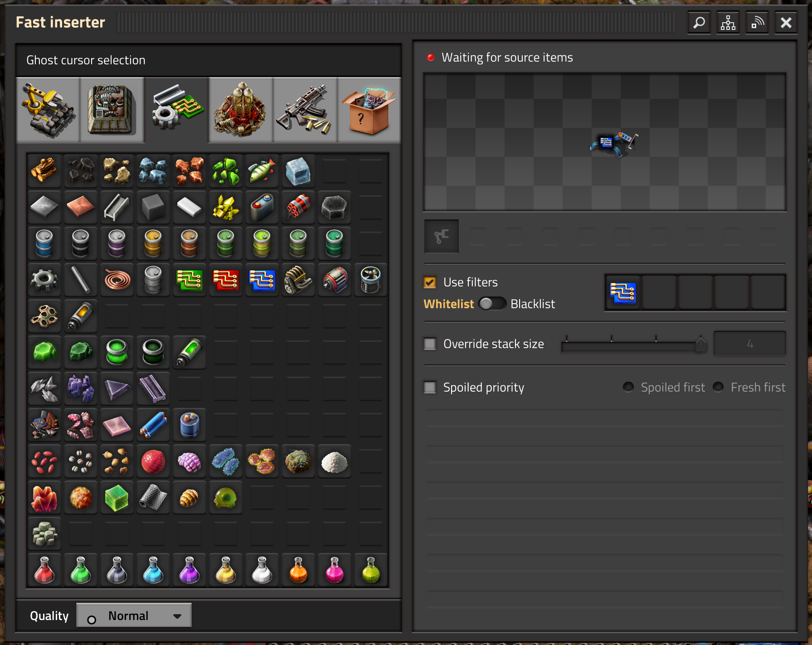Select Fresh first radio button

click(718, 387)
